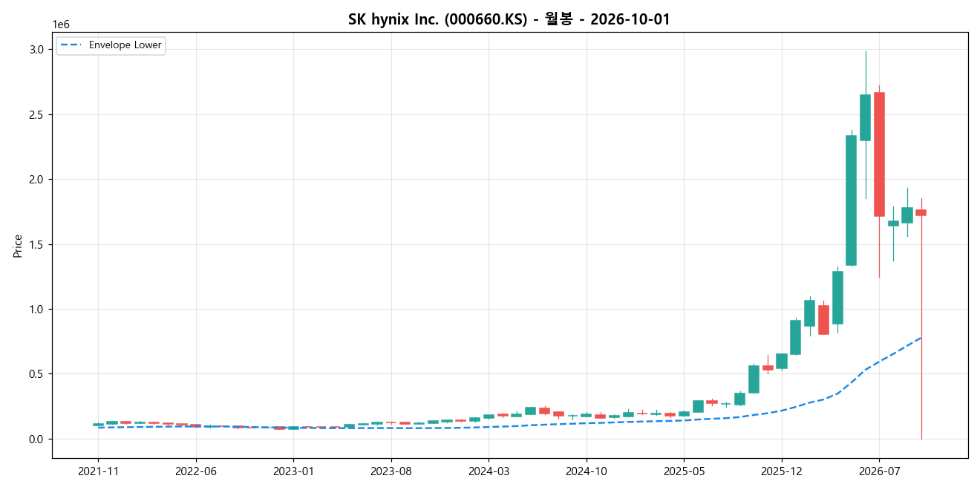
Task: Click the 2.5 y-axis tick label
Action: tap(37, 114)
